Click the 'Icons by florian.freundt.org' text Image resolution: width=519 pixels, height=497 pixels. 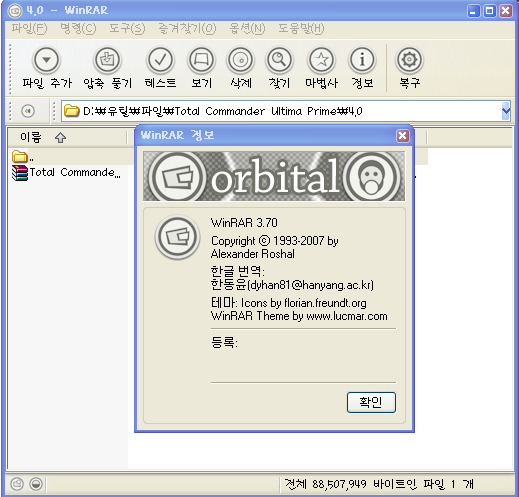point(304,303)
